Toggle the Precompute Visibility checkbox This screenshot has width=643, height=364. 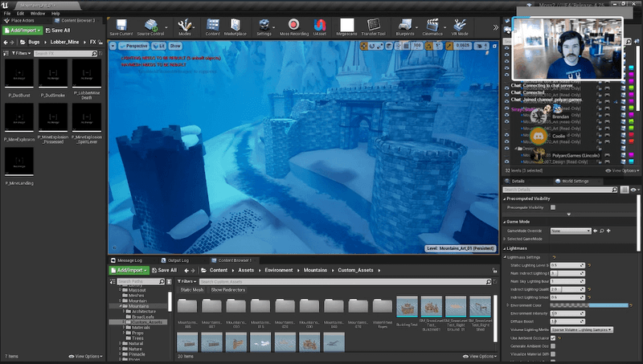coord(553,207)
